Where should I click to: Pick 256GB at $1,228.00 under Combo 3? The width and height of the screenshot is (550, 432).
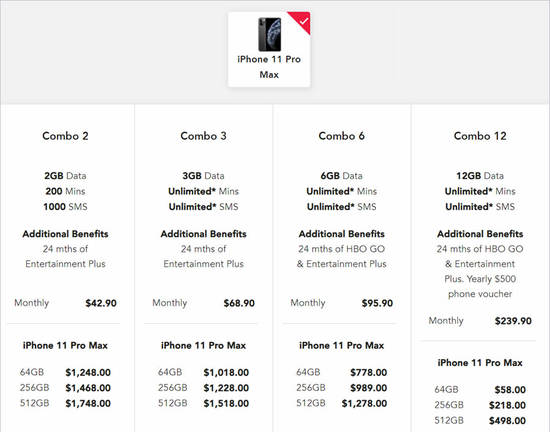(x=203, y=388)
